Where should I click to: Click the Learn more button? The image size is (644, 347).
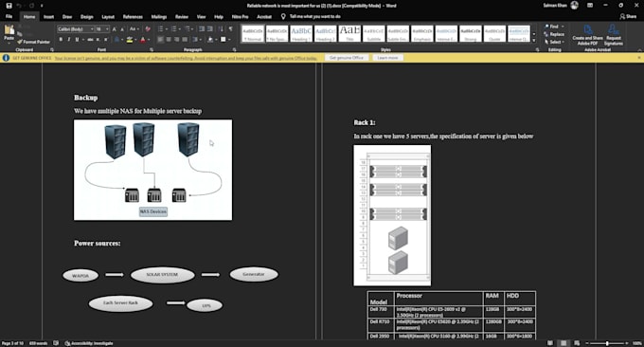point(387,58)
